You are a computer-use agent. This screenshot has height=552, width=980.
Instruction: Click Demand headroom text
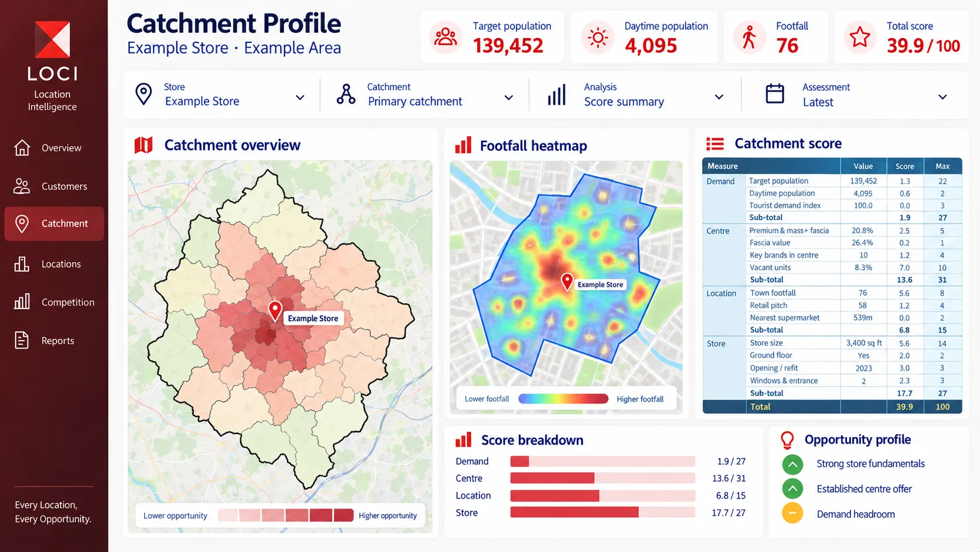[856, 514]
